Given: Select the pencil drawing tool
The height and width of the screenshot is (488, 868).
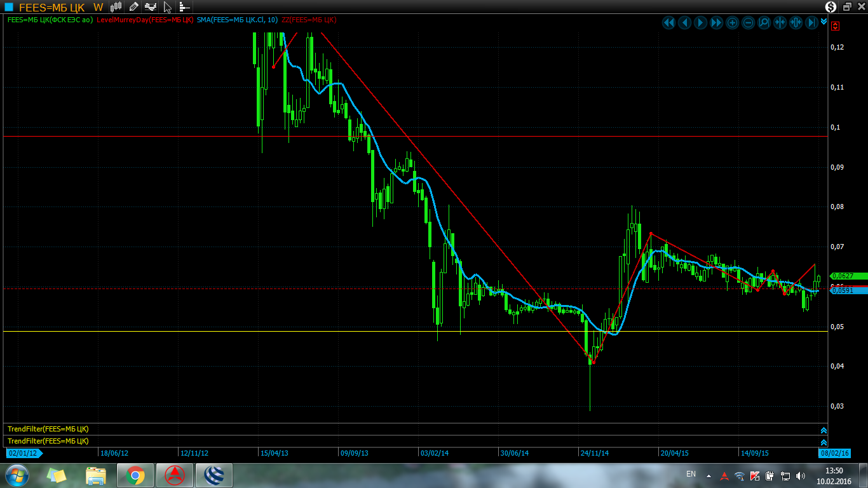Looking at the screenshot, I should [x=133, y=7].
